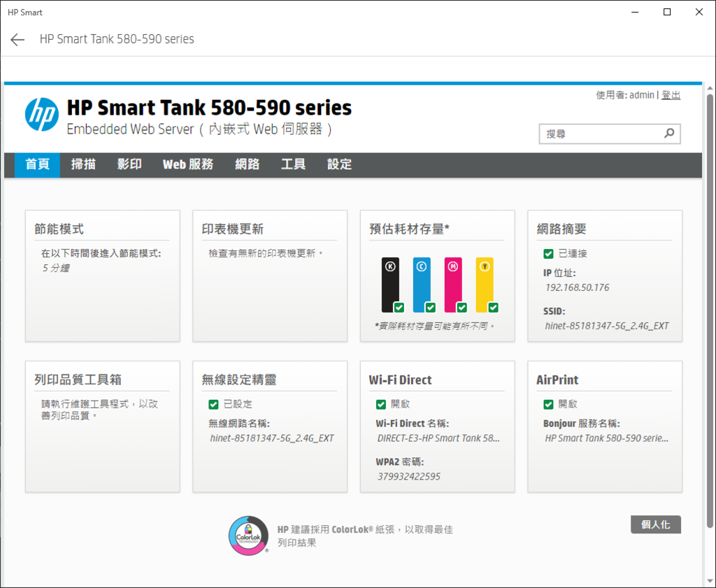
Task: Click the DIRECT-E3-HP Smart Tank name
Action: click(x=438, y=438)
